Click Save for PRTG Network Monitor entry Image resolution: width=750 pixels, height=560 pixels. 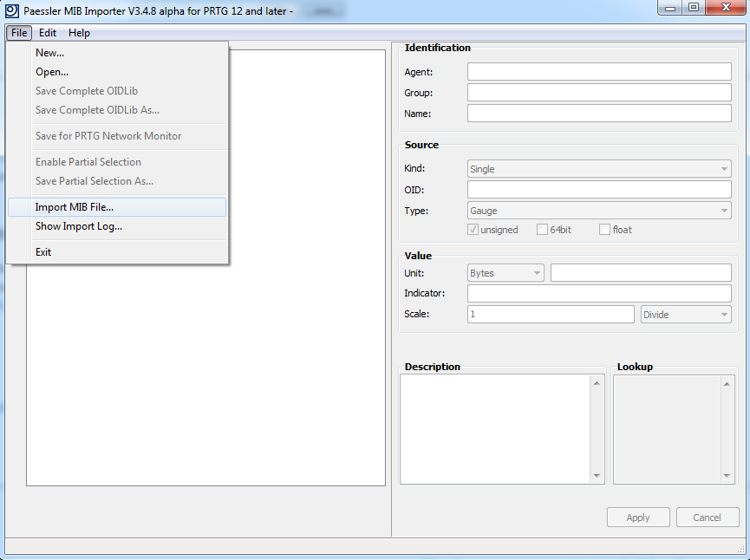click(x=117, y=136)
